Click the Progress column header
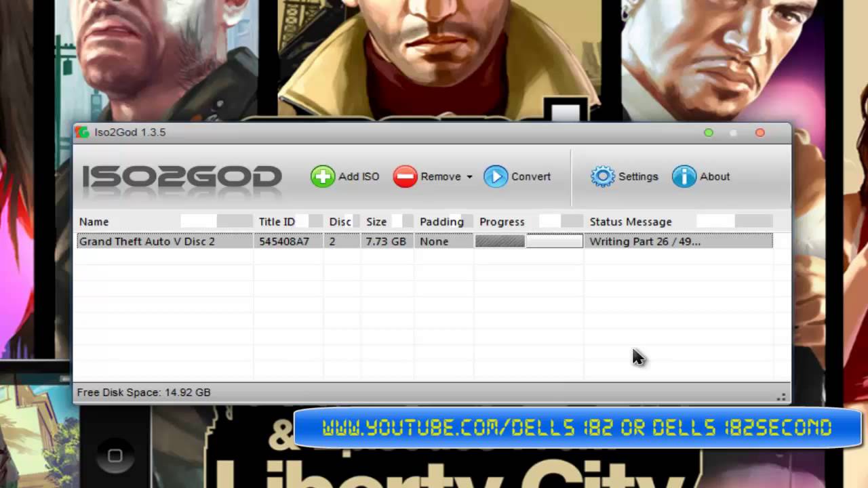The height and width of the screenshot is (488, 868). [x=529, y=222]
